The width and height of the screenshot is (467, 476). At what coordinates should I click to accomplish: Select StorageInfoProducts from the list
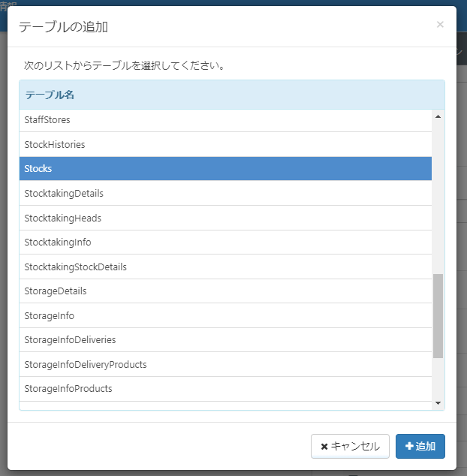coord(225,389)
